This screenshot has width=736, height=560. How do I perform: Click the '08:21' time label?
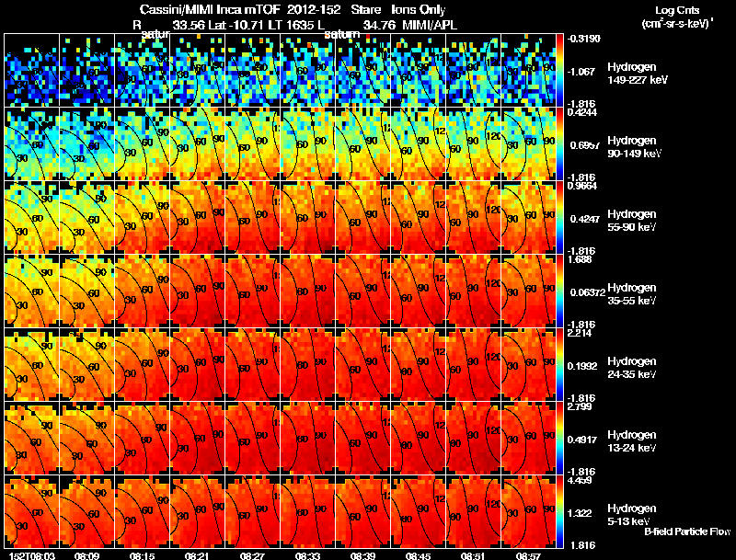(x=197, y=555)
